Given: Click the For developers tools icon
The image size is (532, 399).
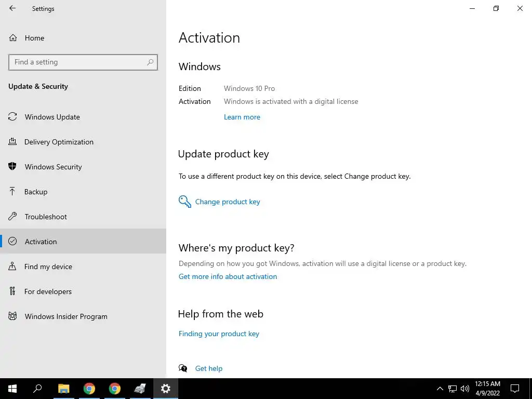Looking at the screenshot, I should click(12, 291).
